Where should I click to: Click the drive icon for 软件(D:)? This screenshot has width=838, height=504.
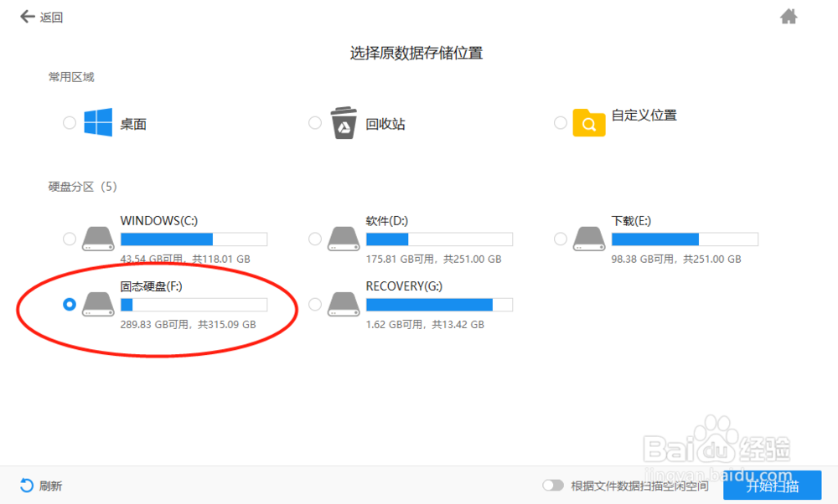tap(344, 238)
